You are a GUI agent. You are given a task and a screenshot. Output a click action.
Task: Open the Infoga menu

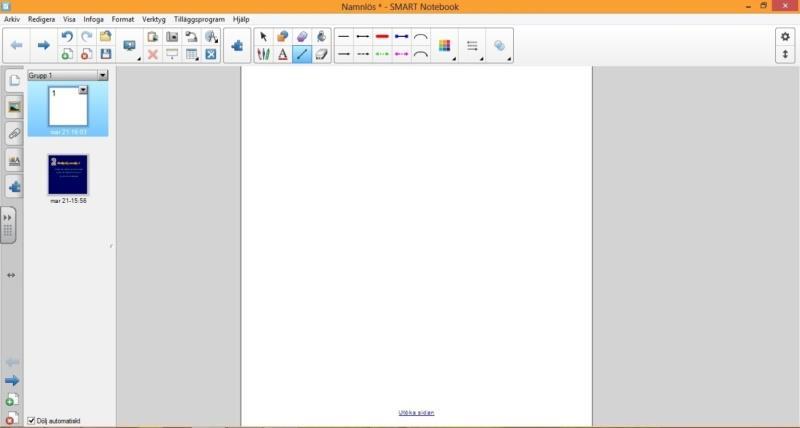[x=93, y=19]
